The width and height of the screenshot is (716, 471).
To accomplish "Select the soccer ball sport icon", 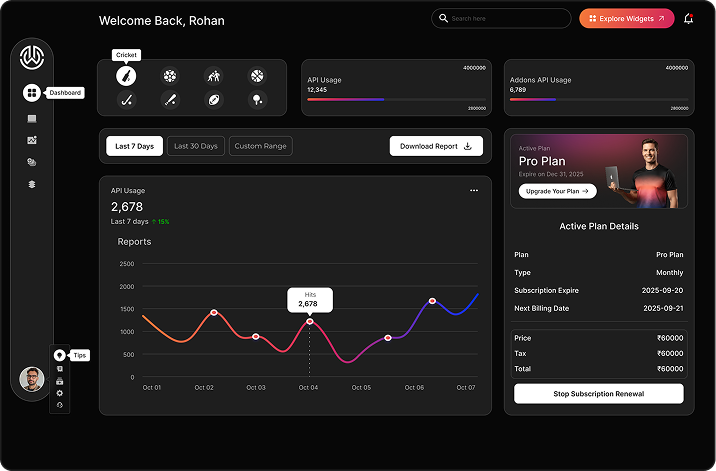I will tap(170, 76).
